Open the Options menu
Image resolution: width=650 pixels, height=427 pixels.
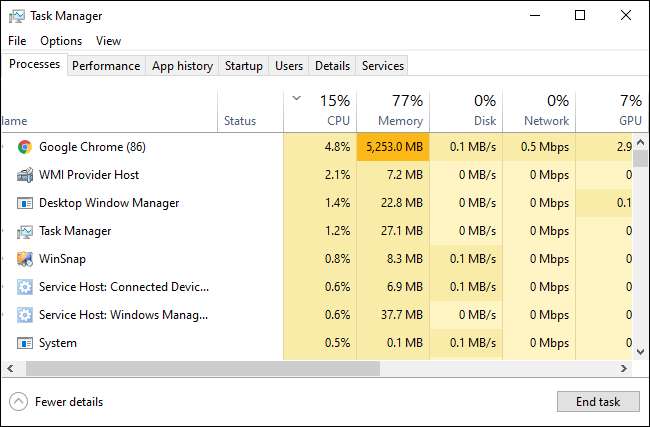(x=61, y=41)
